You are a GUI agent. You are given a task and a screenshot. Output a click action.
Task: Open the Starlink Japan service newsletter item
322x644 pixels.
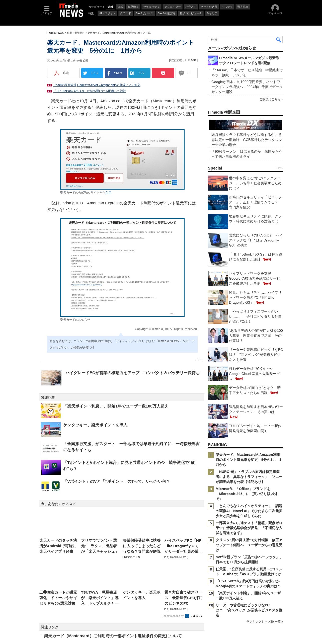coord(247,72)
